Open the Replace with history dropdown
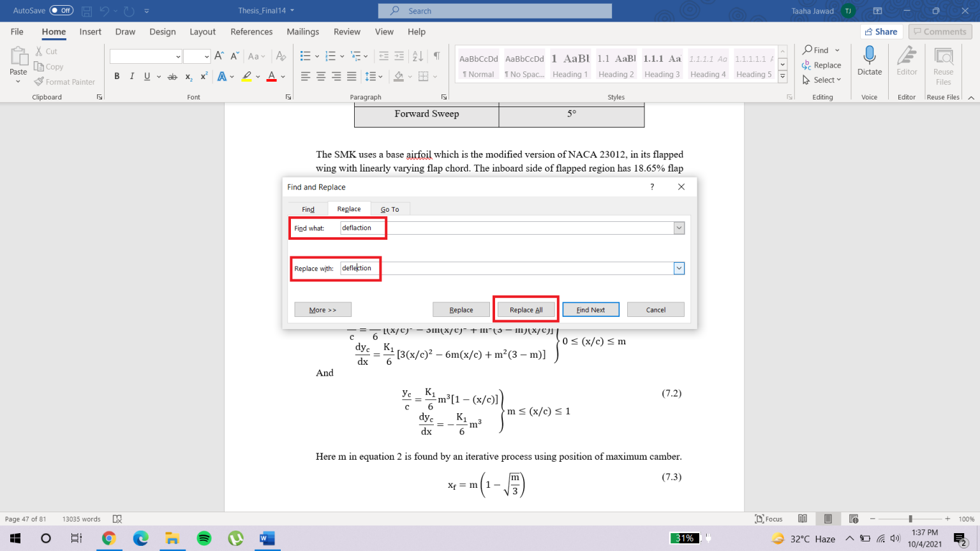Screen dimensions: 980x551 click(x=678, y=268)
